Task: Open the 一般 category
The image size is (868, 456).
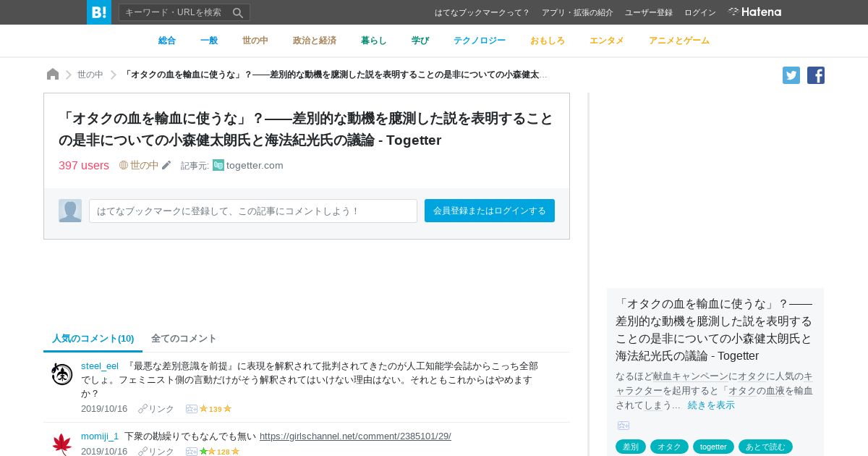Action: pos(209,41)
